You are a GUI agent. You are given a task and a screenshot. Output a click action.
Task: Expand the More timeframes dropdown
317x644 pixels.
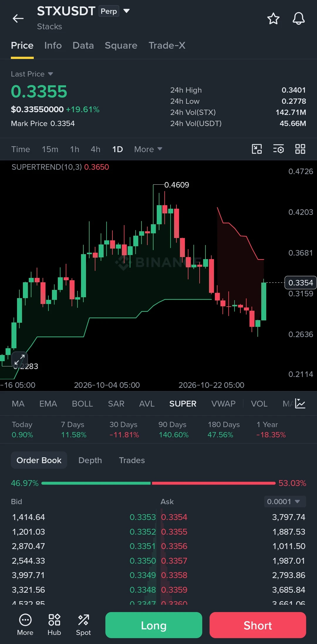[x=148, y=149]
